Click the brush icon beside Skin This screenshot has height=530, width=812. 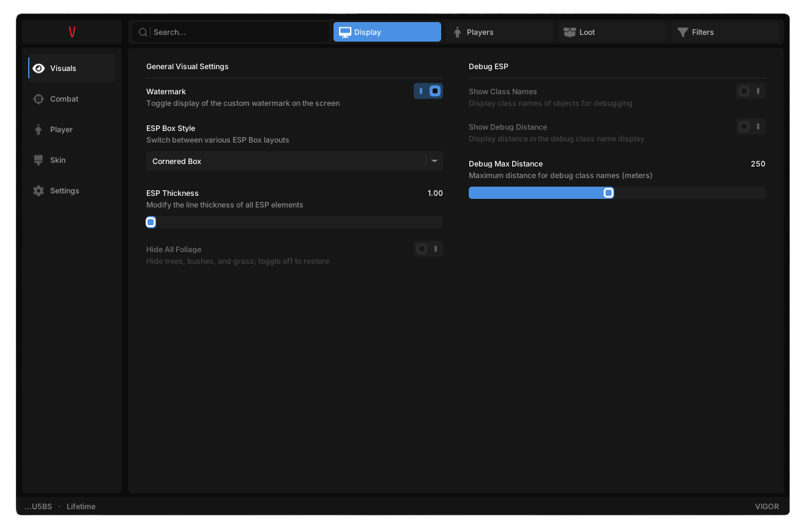pyautogui.click(x=39, y=160)
